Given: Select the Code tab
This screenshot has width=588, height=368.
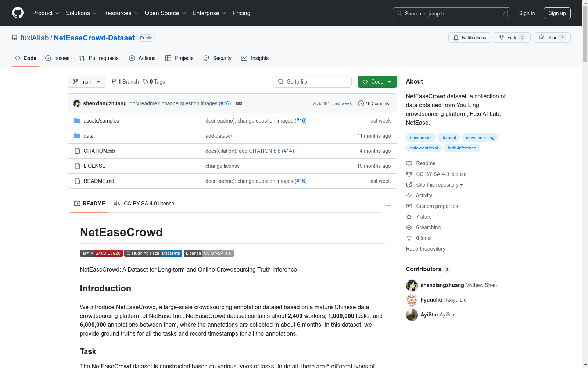Looking at the screenshot, I should (25, 58).
